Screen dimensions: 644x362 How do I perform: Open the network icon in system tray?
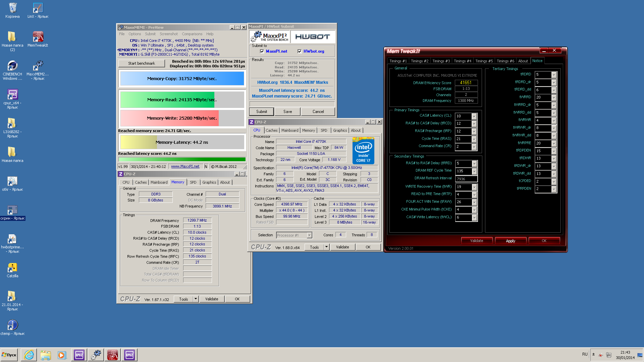point(609,355)
